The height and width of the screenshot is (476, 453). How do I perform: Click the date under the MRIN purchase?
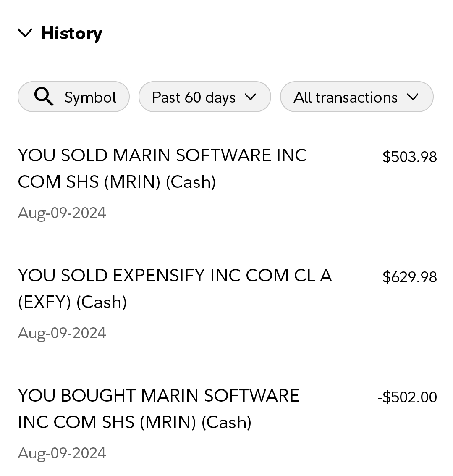click(x=62, y=453)
